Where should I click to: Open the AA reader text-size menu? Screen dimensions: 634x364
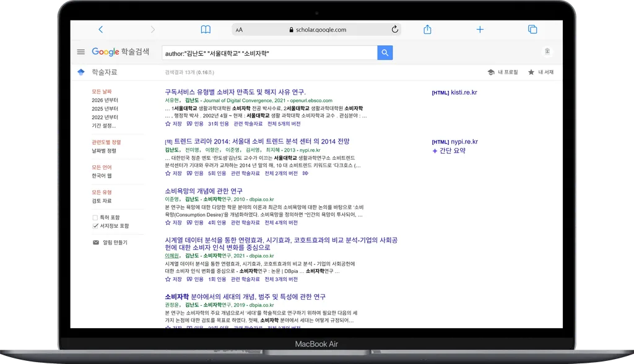[x=239, y=30]
